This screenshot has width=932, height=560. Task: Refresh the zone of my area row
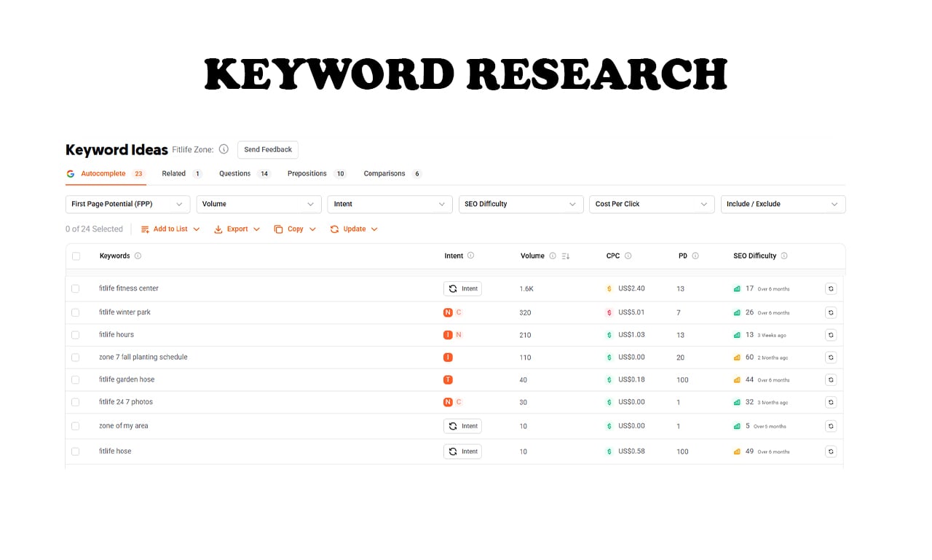pos(831,427)
